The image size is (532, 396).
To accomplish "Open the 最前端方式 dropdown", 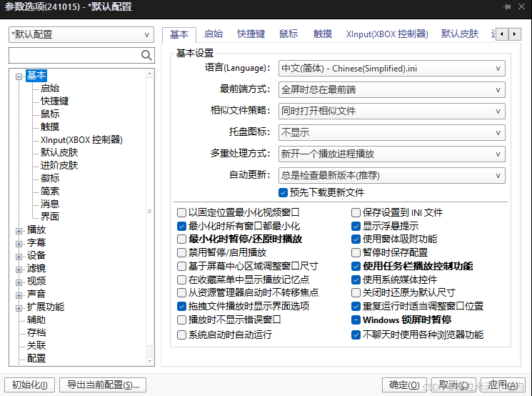I will tap(391, 89).
